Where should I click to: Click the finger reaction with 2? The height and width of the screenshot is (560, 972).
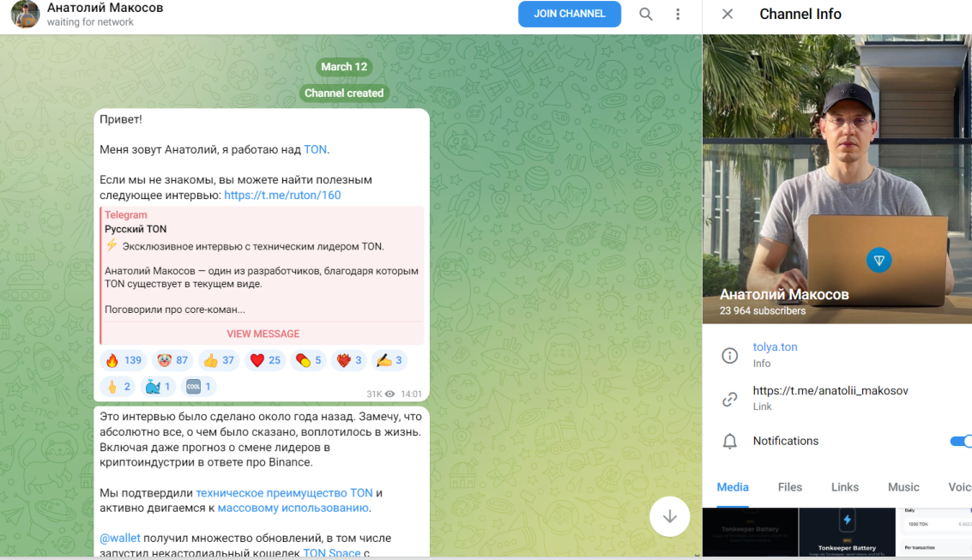tap(118, 387)
